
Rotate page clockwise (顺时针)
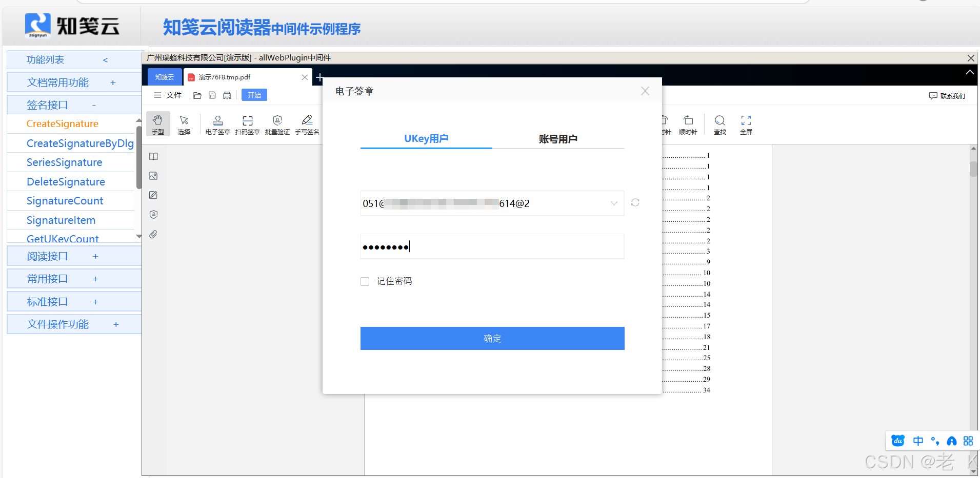688,124
